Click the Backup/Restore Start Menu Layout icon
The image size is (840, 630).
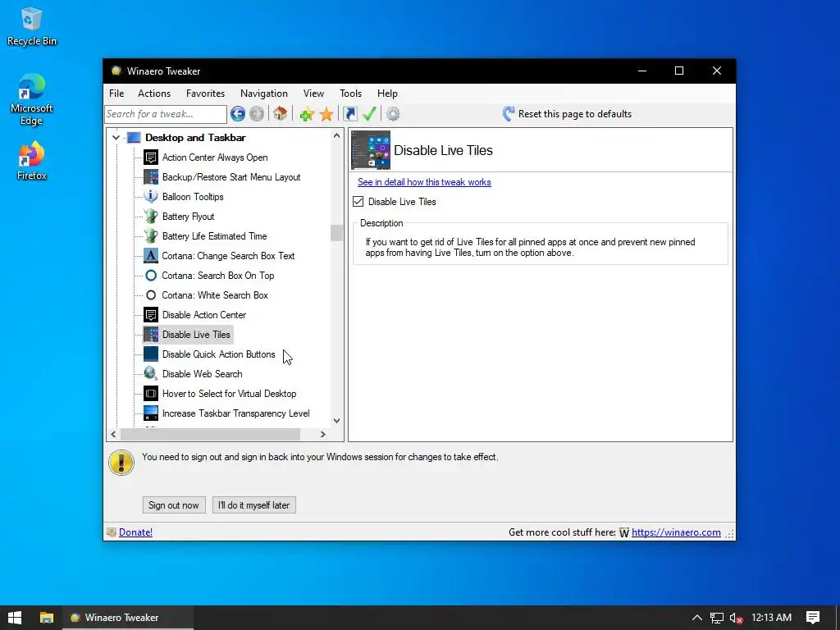(151, 177)
